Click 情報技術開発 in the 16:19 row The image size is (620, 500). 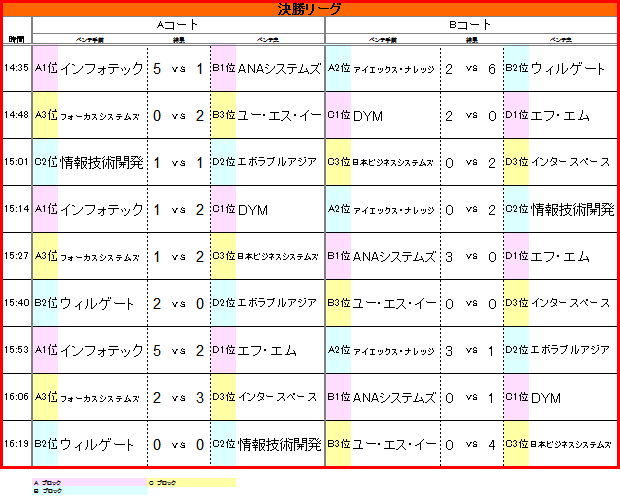[280, 445]
